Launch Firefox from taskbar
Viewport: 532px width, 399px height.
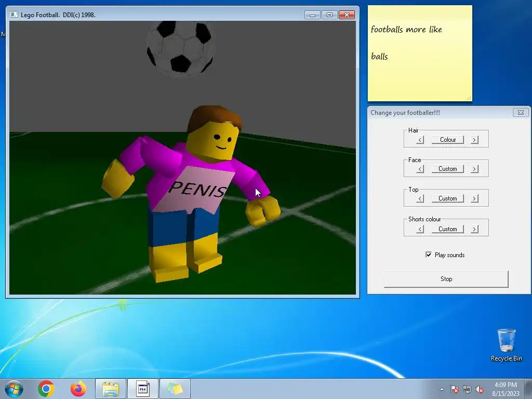point(78,389)
